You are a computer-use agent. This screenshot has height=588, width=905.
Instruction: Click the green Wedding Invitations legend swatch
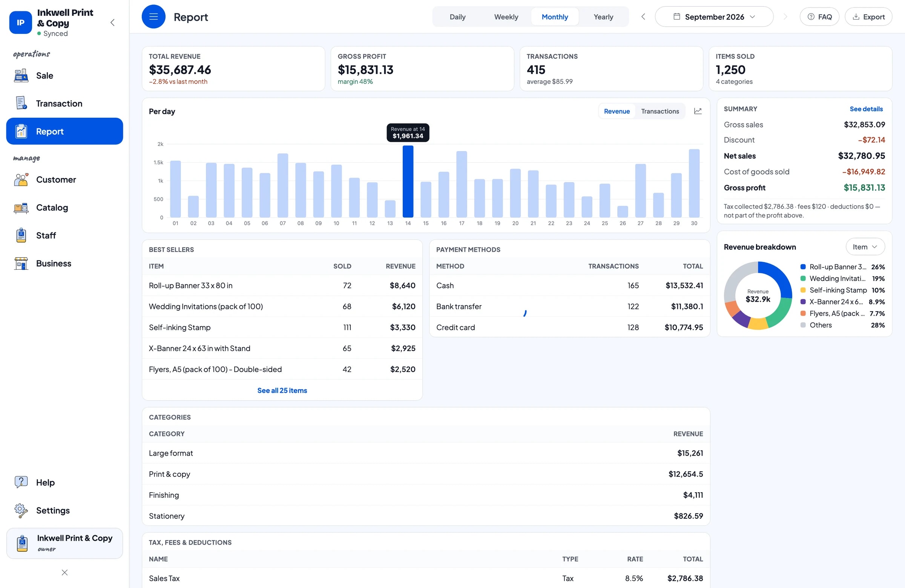coord(803,278)
